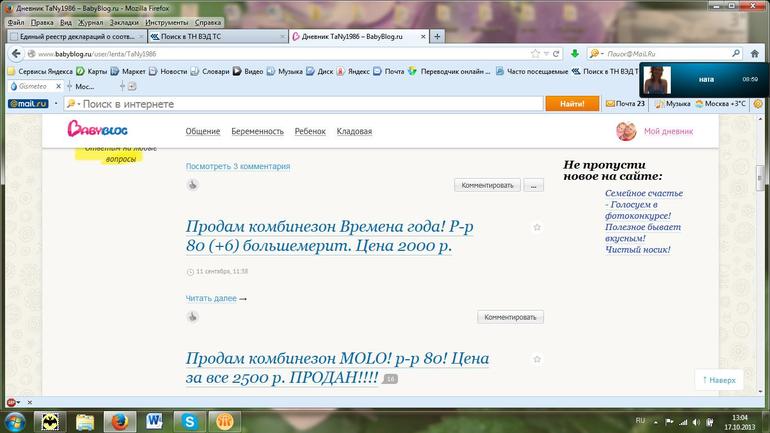Click the Наверх back-to-top button
This screenshot has width=770, height=433.
(719, 379)
